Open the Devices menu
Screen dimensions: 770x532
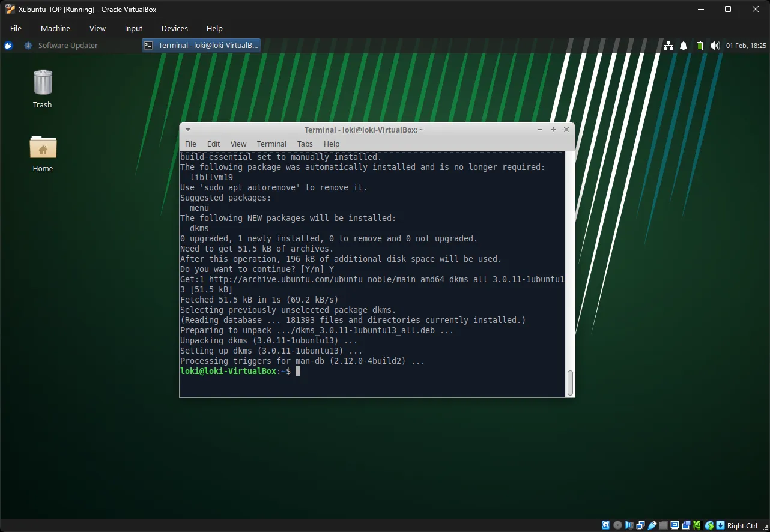174,28
